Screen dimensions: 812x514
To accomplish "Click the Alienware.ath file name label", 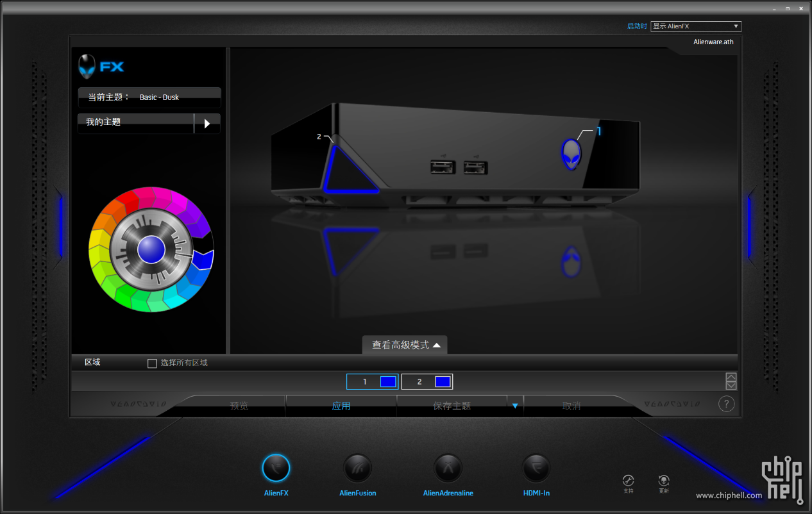I will pyautogui.click(x=713, y=42).
